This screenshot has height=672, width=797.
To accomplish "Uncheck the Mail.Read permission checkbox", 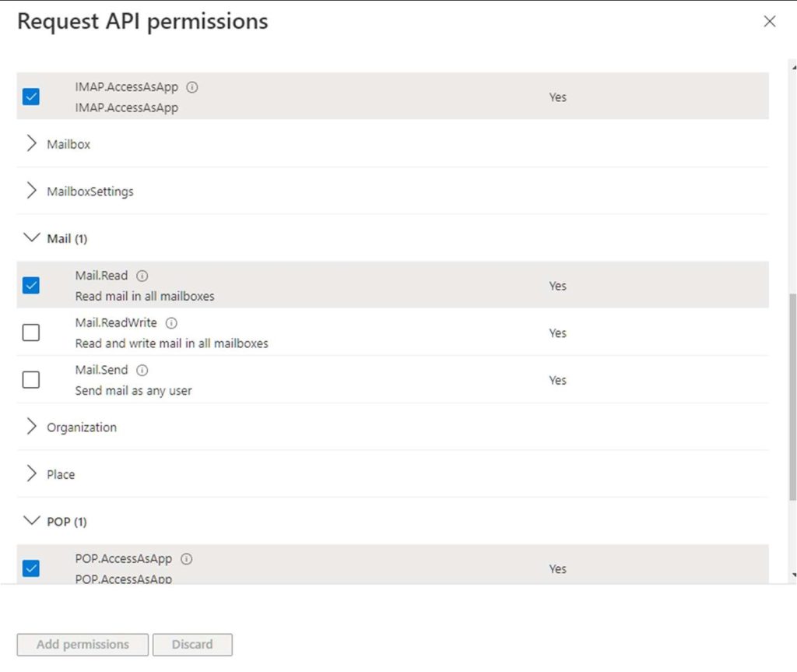I will pos(31,286).
